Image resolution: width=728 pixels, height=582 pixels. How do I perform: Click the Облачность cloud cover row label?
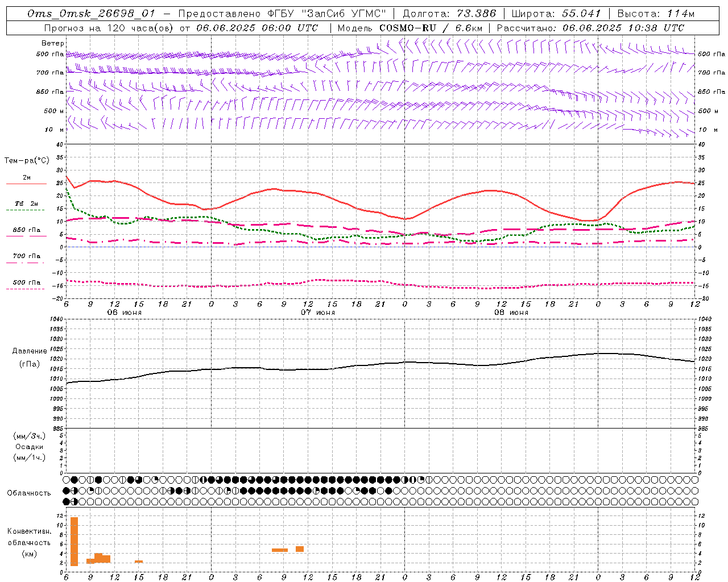tap(29, 493)
